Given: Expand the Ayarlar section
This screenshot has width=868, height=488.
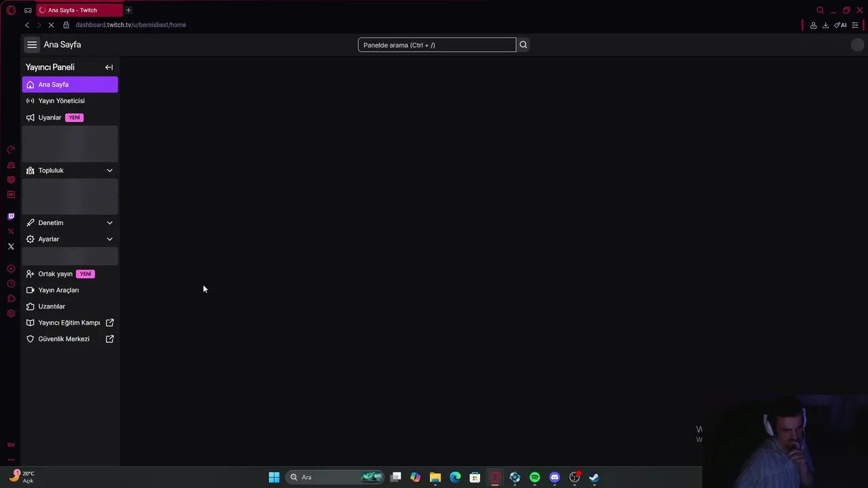Looking at the screenshot, I should [70, 239].
